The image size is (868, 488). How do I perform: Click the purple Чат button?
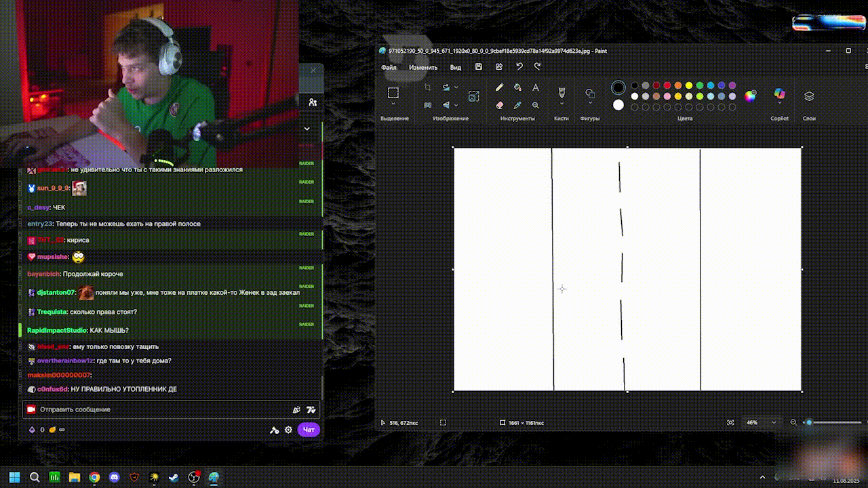pos(309,430)
